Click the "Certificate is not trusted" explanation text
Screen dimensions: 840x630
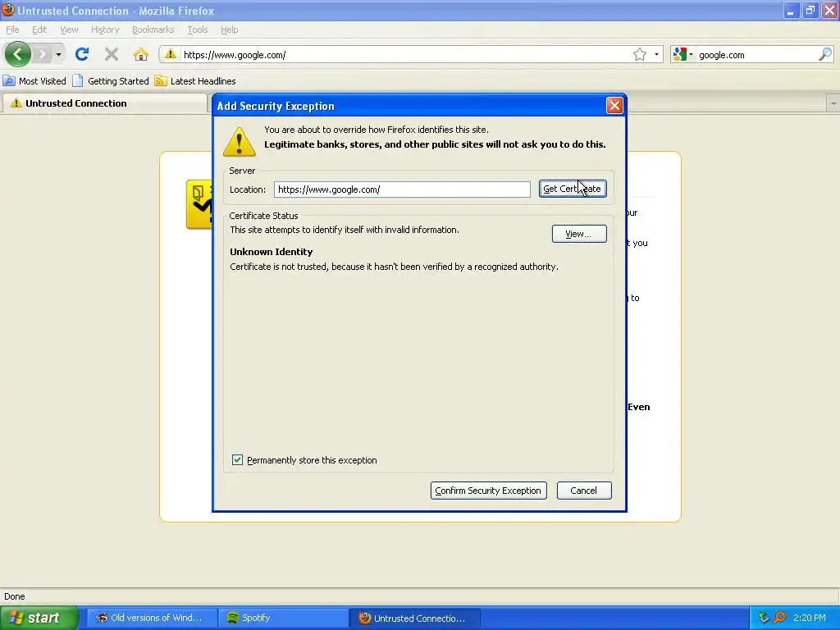pyautogui.click(x=394, y=267)
